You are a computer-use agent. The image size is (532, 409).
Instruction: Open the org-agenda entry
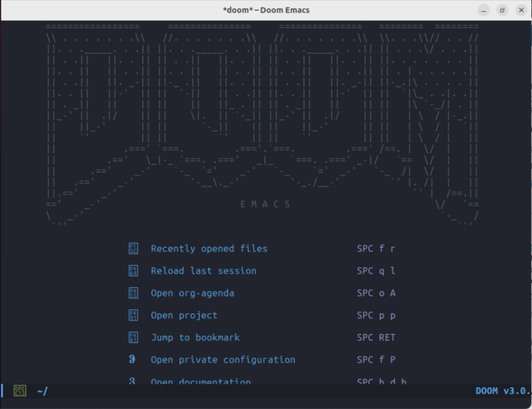coord(192,293)
